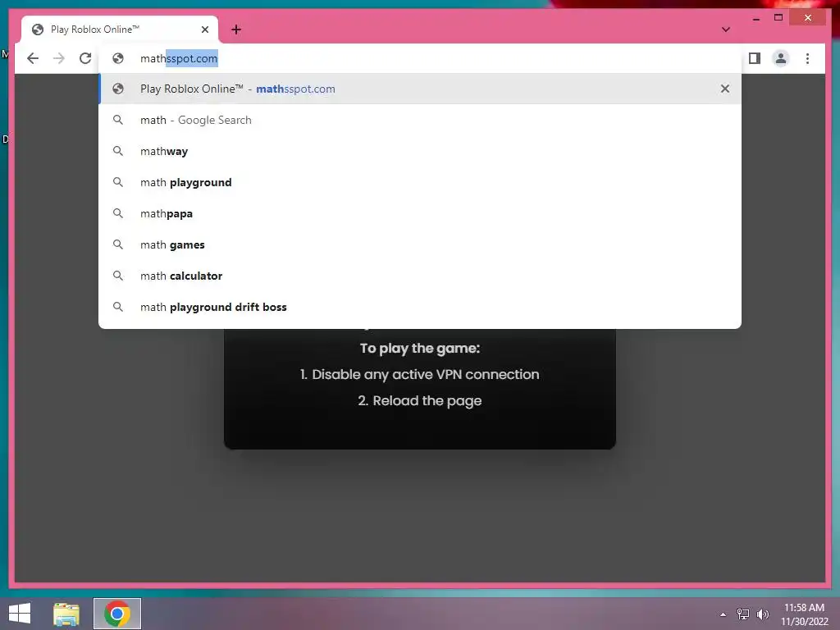Screen dimensions: 840x630
Task: Select the Play Roblox Online tab
Action: pos(120,30)
